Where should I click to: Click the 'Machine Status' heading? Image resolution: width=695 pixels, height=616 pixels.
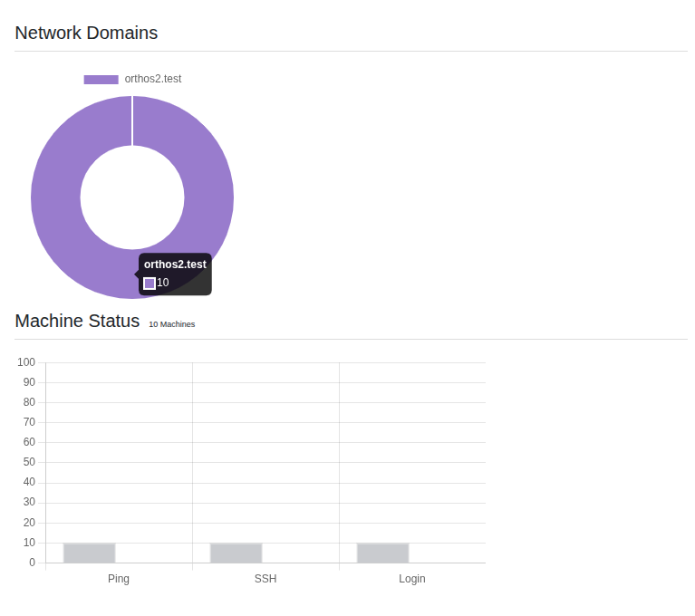pyautogui.click(x=77, y=321)
